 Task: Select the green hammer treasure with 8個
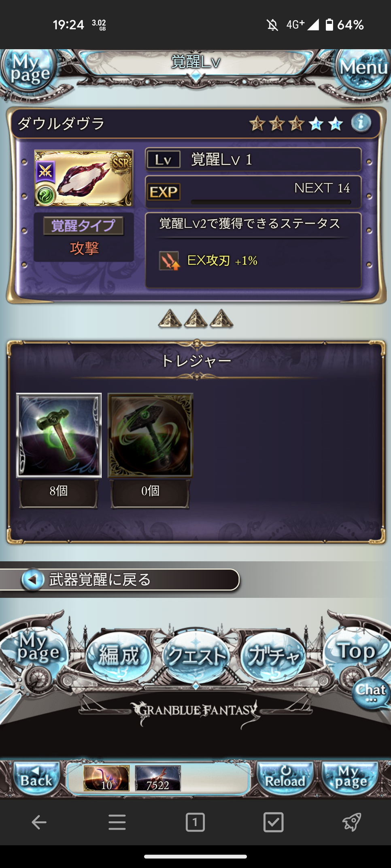pos(59,435)
